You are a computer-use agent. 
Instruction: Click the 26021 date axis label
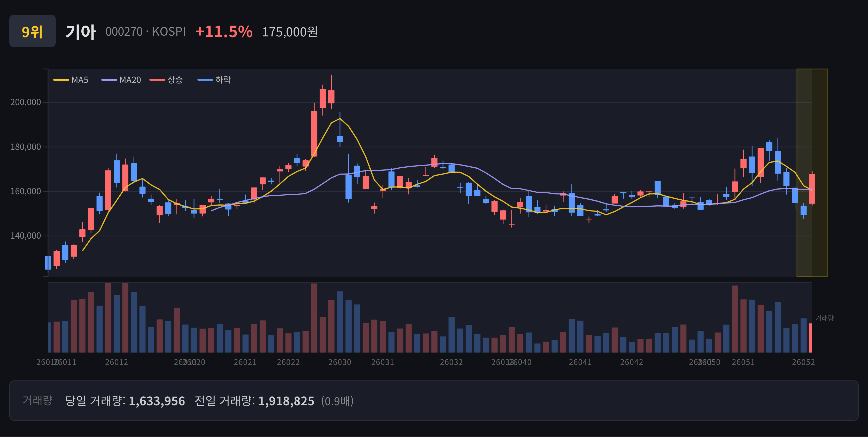coord(245,362)
